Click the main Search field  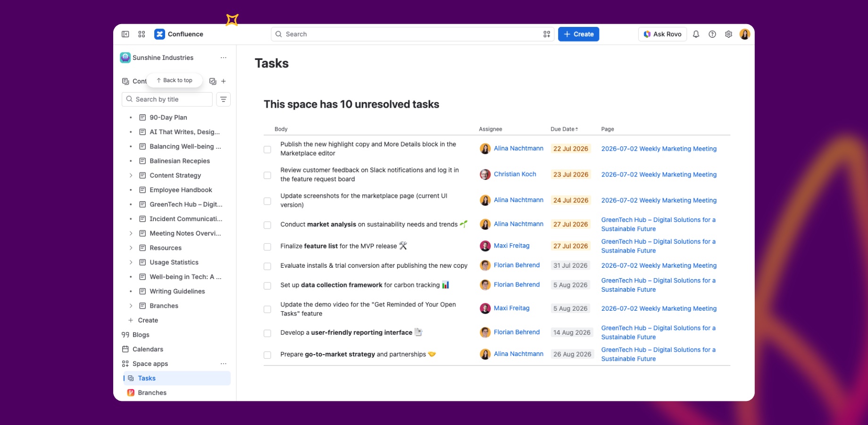(413, 34)
